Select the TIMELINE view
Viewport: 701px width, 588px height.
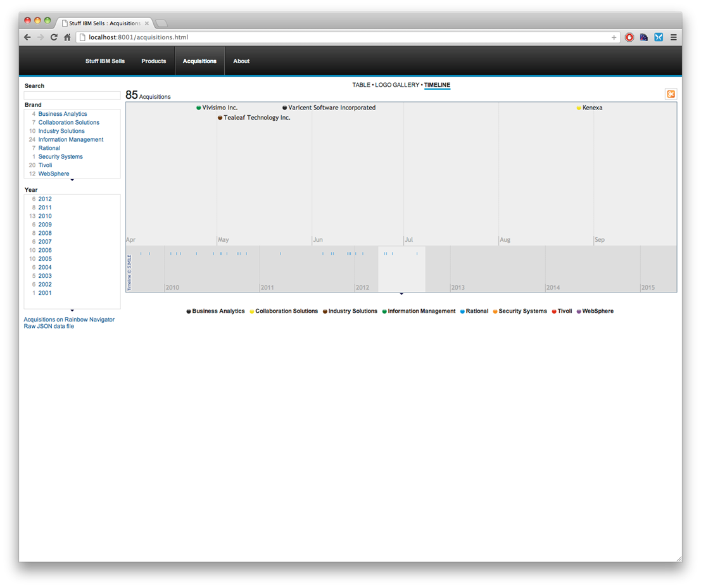pos(437,85)
